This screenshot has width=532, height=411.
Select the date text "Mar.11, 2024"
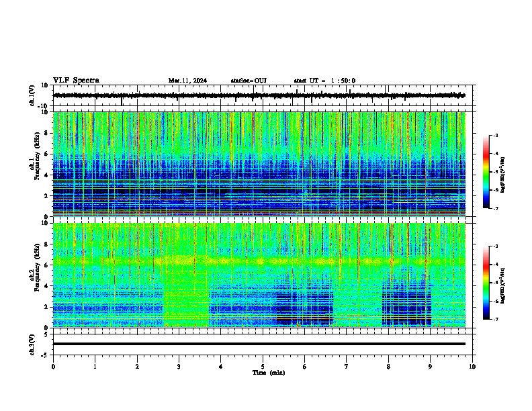tap(187, 81)
